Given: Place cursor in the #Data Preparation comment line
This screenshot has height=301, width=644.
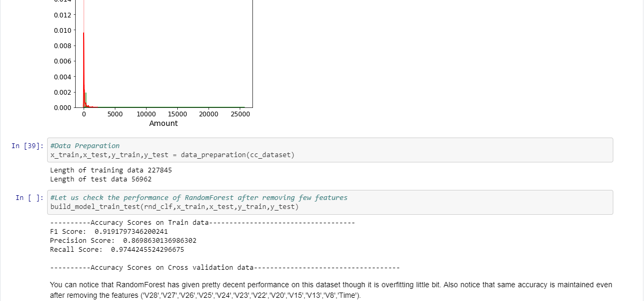Looking at the screenshot, I should (85, 146).
